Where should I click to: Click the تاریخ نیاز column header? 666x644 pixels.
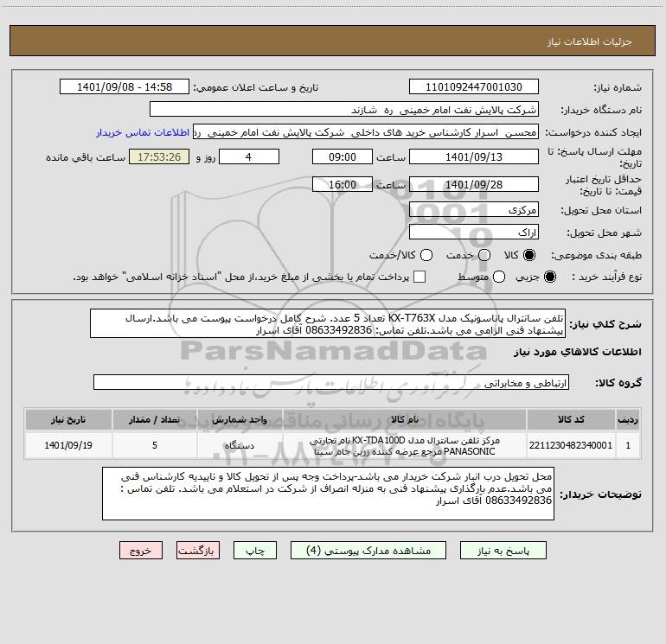[x=68, y=420]
